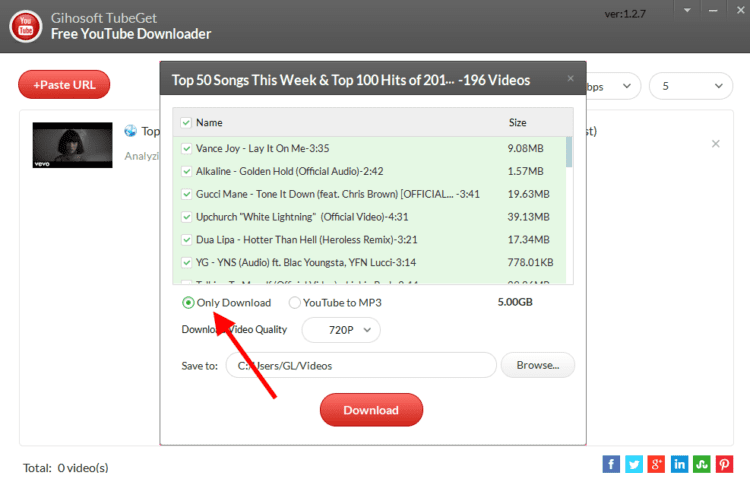
Task: Click the playlist list scrollbar thumb
Action: pyautogui.click(x=569, y=152)
